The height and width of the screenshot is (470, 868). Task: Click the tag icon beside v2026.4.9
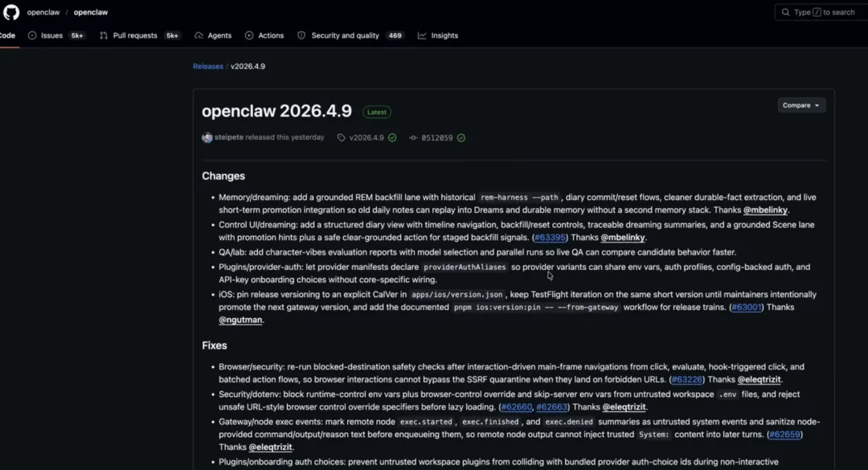point(341,138)
